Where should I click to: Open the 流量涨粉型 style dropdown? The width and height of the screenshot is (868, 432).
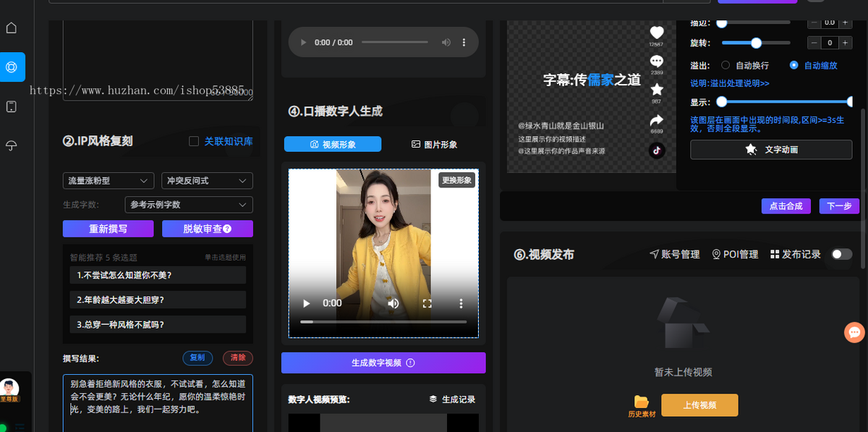109,180
